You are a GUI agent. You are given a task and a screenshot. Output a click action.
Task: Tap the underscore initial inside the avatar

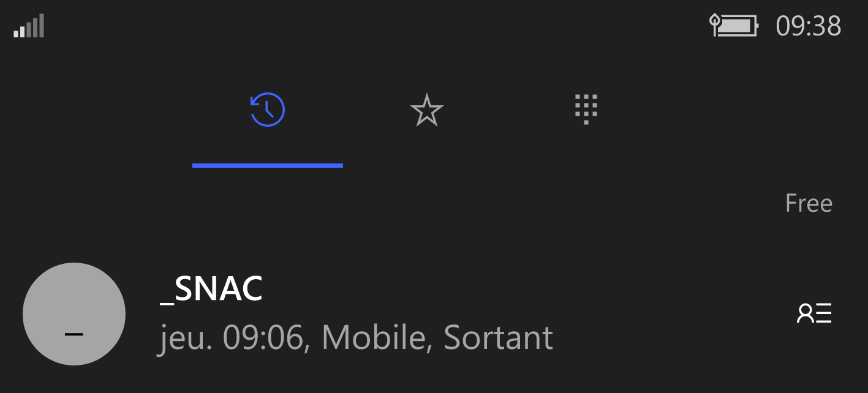coord(74,334)
